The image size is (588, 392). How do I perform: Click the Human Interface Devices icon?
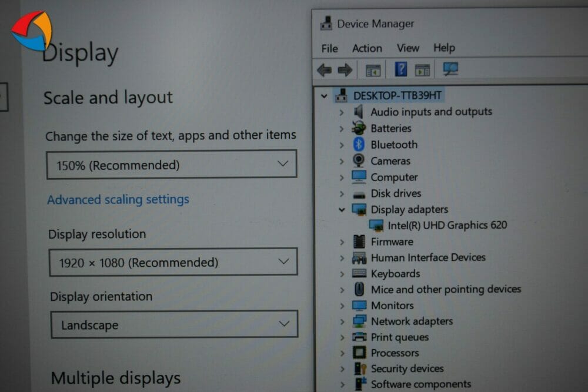click(x=359, y=258)
